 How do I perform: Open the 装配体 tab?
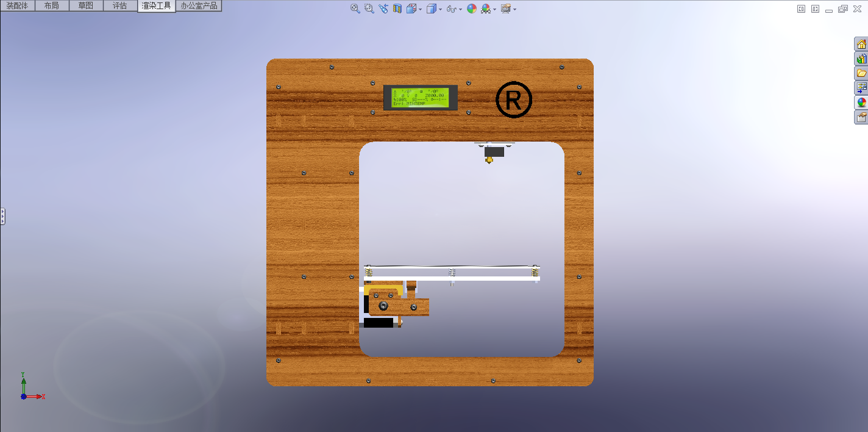pos(17,6)
